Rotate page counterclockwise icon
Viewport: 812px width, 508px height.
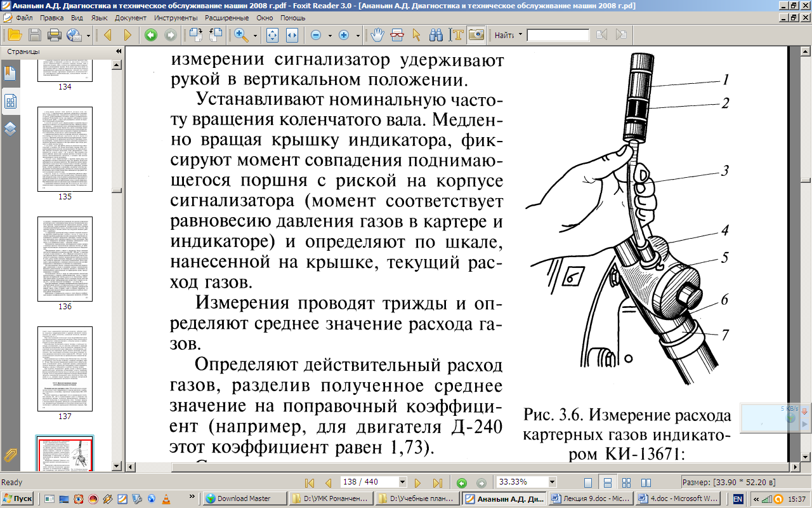click(216, 35)
